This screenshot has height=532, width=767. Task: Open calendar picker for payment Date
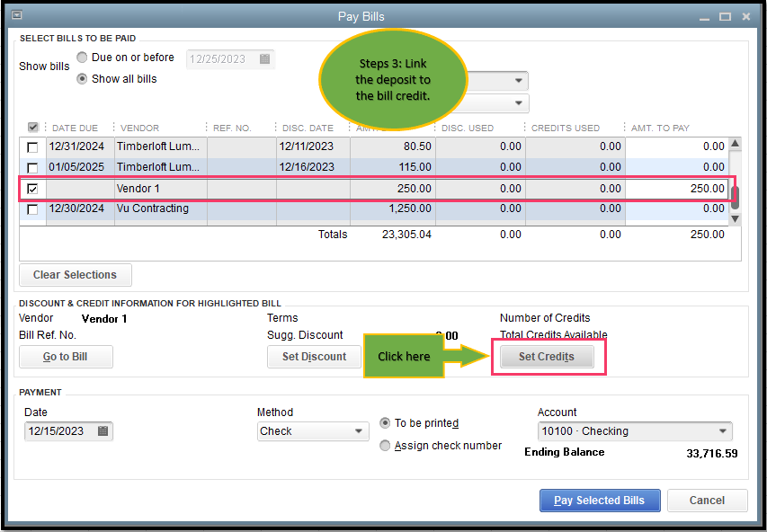[x=103, y=430]
